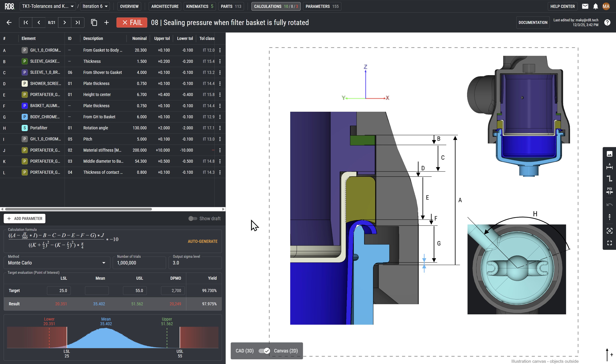The image size is (616, 364).
Task: Open the notifications bell
Action: [595, 6]
